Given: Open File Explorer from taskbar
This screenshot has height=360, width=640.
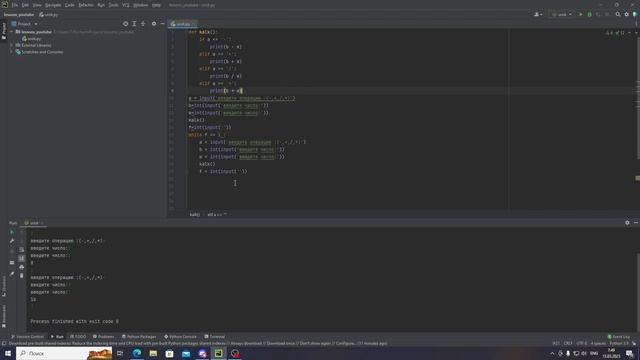Looking at the screenshot, I should pos(153,353).
